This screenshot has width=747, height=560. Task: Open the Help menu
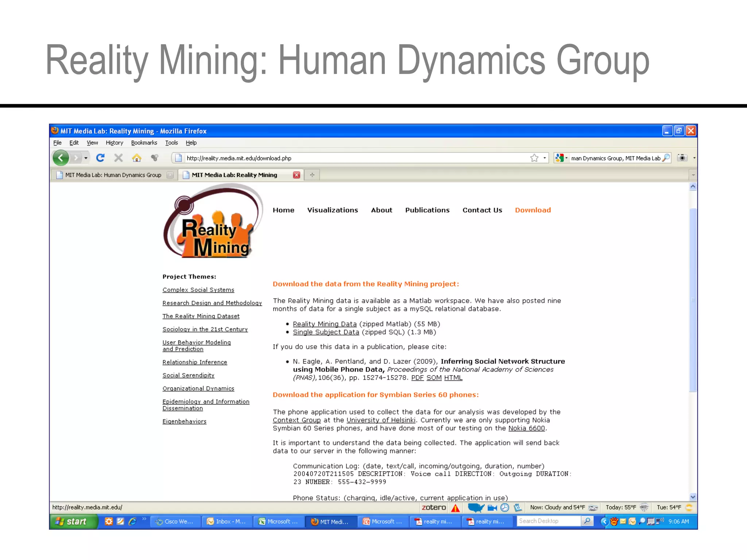pyautogui.click(x=191, y=143)
